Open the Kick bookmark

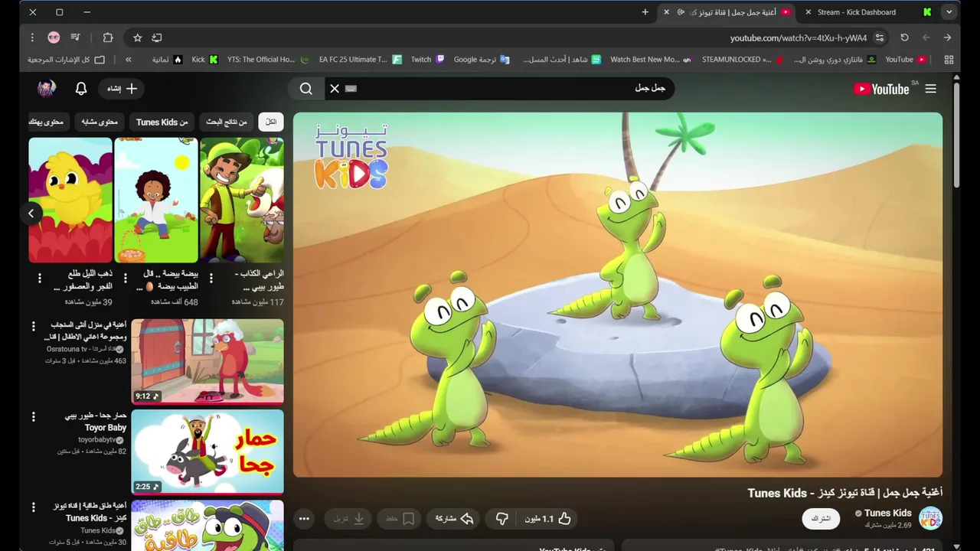point(204,60)
